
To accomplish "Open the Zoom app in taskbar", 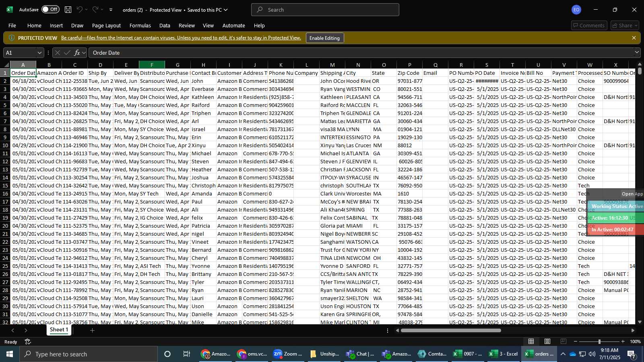I will coord(288,354).
